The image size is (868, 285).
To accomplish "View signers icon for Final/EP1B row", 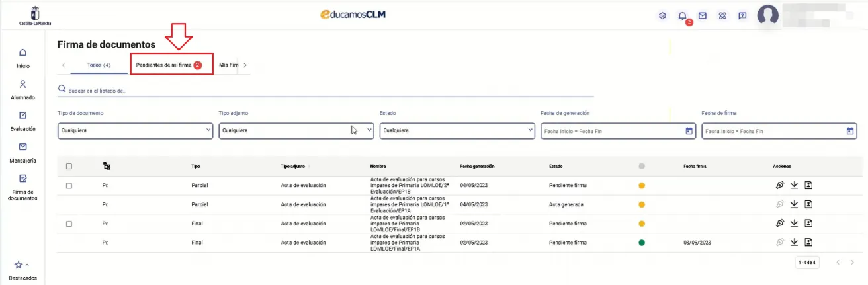I will 808,224.
